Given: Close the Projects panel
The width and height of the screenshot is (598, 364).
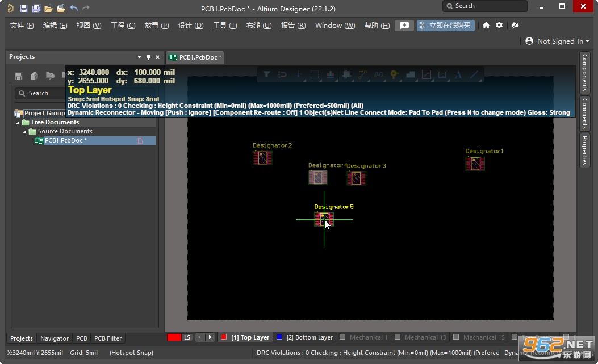Looking at the screenshot, I should (x=157, y=57).
